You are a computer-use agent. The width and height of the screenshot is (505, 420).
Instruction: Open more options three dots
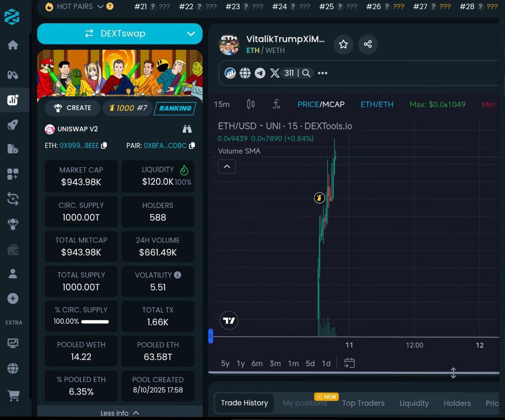[x=322, y=73]
